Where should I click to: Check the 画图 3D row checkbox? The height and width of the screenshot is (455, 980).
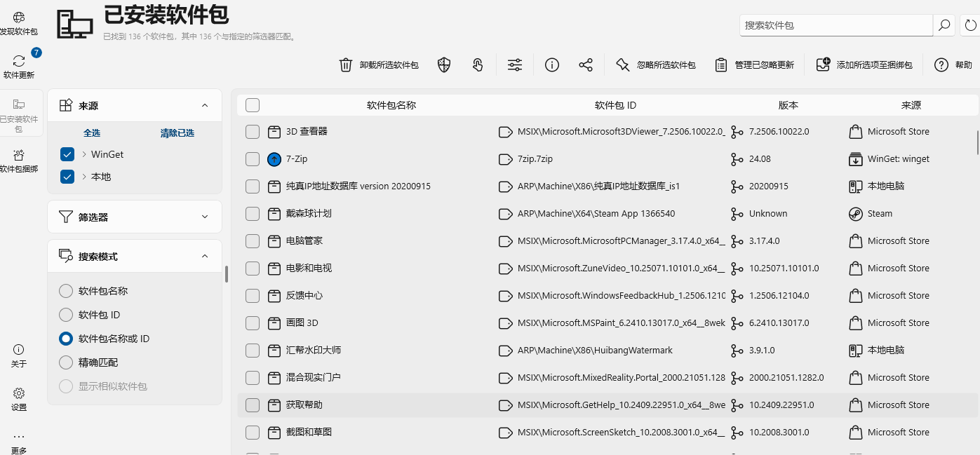253,322
